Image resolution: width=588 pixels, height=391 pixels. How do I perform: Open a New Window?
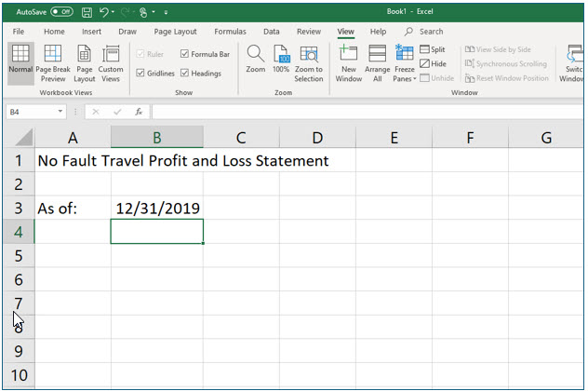click(348, 63)
